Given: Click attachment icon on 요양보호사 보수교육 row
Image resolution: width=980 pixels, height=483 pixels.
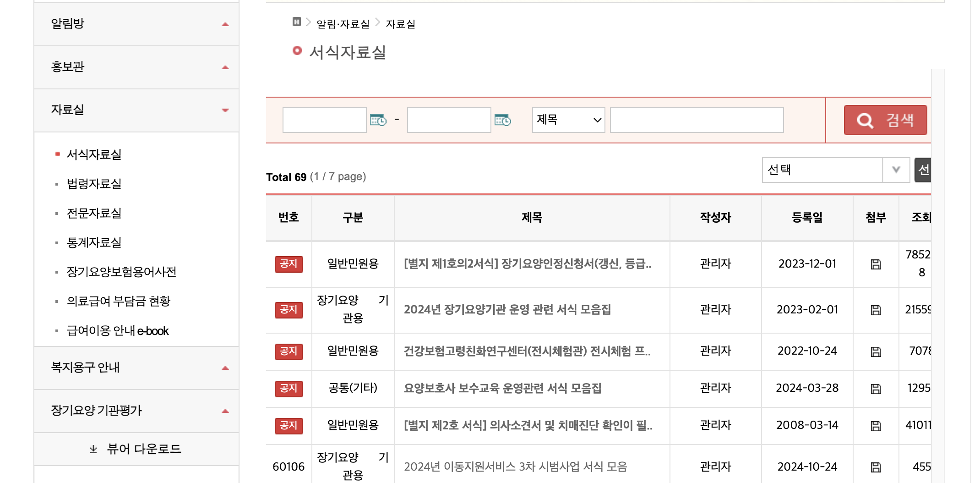Looking at the screenshot, I should tap(876, 388).
